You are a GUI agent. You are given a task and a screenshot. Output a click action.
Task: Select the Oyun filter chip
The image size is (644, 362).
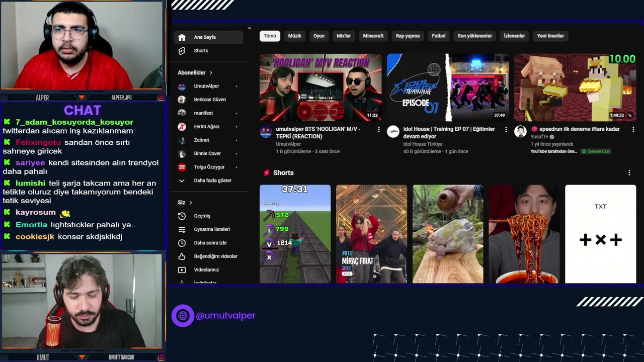click(319, 36)
